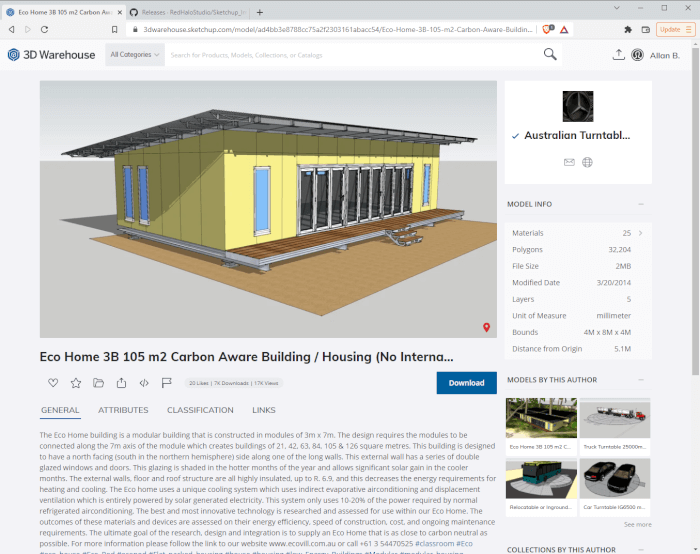Click the upload model icon
The width and height of the screenshot is (700, 554).
coord(618,54)
